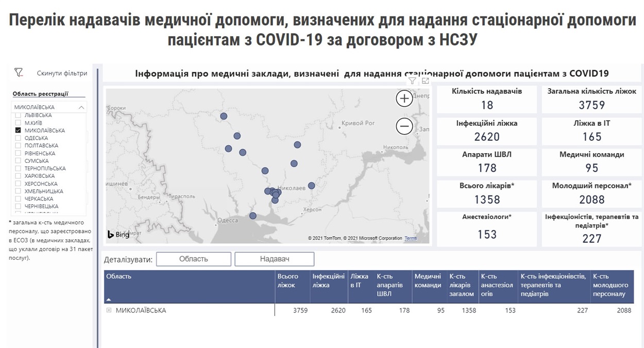Image resolution: width=644 pixels, height=348 pixels.
Task: Expand the МИКОЛАЇВСЬКА table row
Action: coord(109,310)
